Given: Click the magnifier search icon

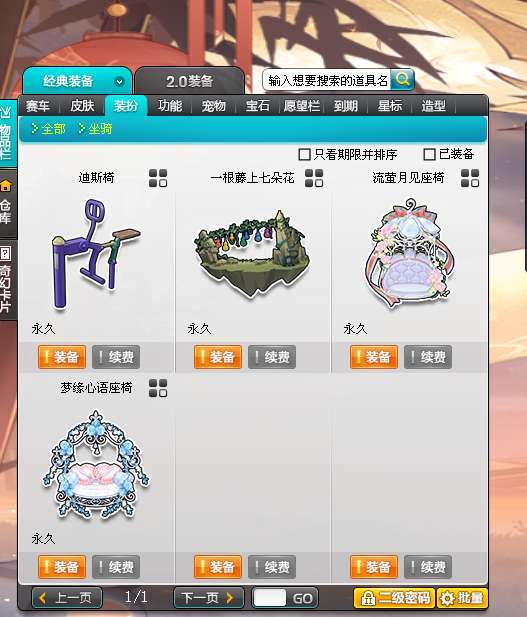Looking at the screenshot, I should pyautogui.click(x=402, y=80).
